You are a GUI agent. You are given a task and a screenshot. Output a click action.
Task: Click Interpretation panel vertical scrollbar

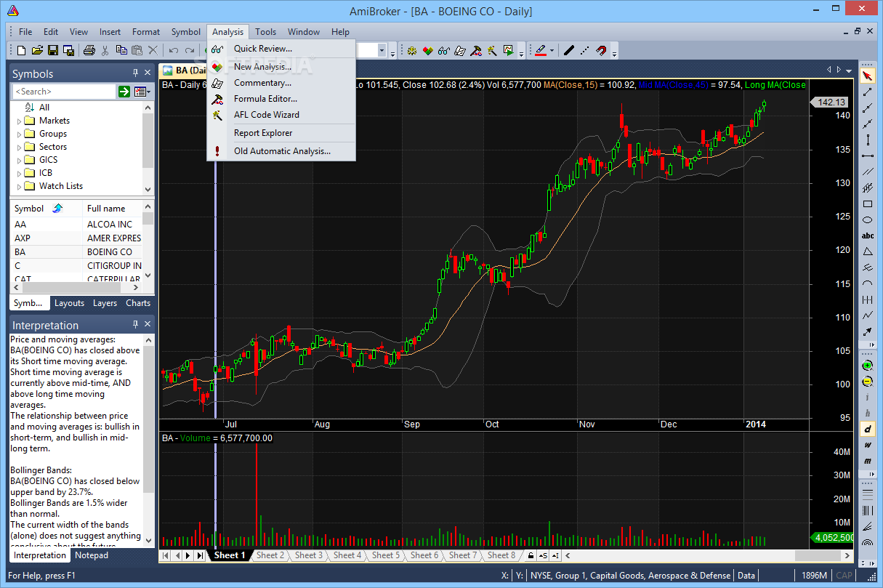point(149,440)
